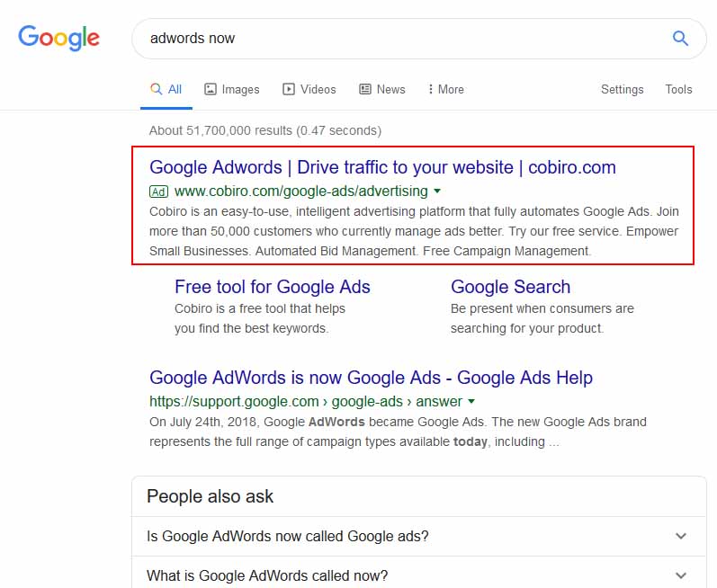Viewport: 717px width, 588px height.
Task: Click the blue search magnifier icon
Action: (x=680, y=39)
